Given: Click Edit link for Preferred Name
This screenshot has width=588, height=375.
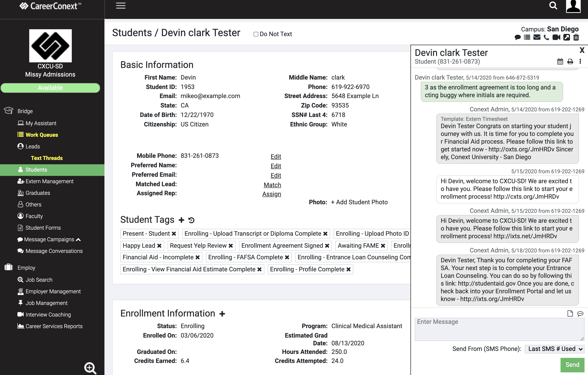Looking at the screenshot, I should tap(276, 166).
